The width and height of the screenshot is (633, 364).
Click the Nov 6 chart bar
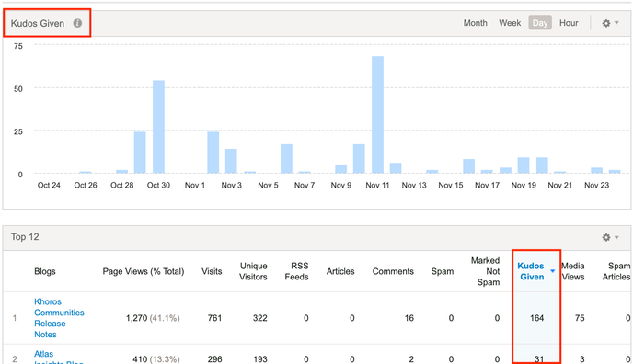pyautogui.click(x=286, y=159)
